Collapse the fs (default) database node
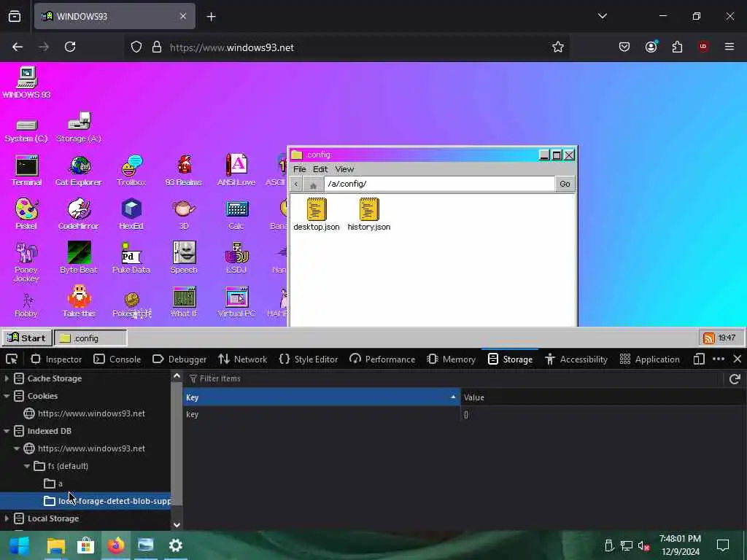747x560 pixels. point(27,466)
